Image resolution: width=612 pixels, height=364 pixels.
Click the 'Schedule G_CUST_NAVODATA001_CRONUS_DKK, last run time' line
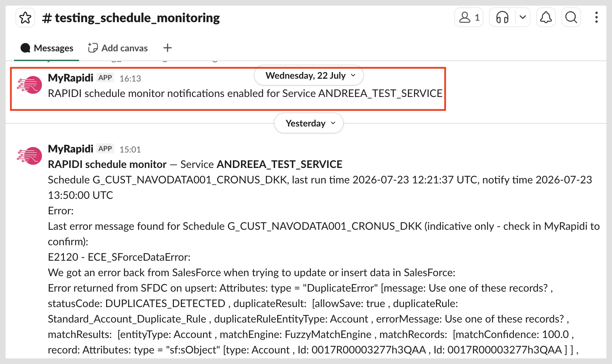tap(320, 180)
